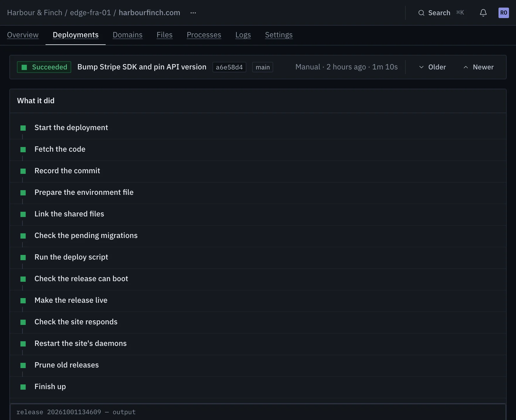Expand the Restart the site's daemons step
The height and width of the screenshot is (420, 516).
click(x=258, y=344)
